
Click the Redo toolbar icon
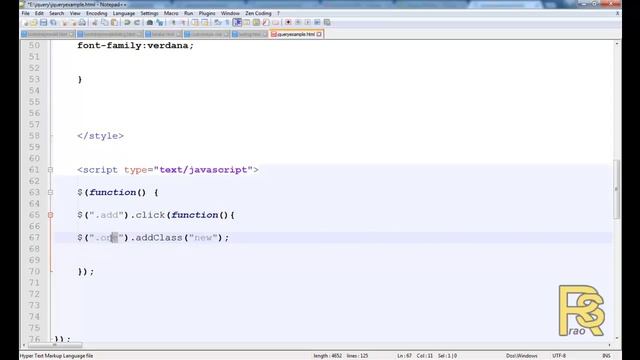point(137,22)
